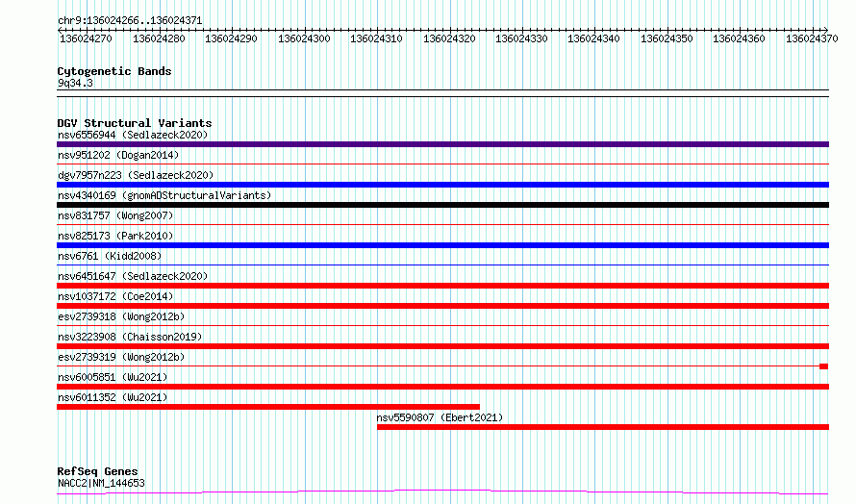This screenshot has height=504, width=856.
Task: Select ruler position 136024320
Action: [449, 38]
